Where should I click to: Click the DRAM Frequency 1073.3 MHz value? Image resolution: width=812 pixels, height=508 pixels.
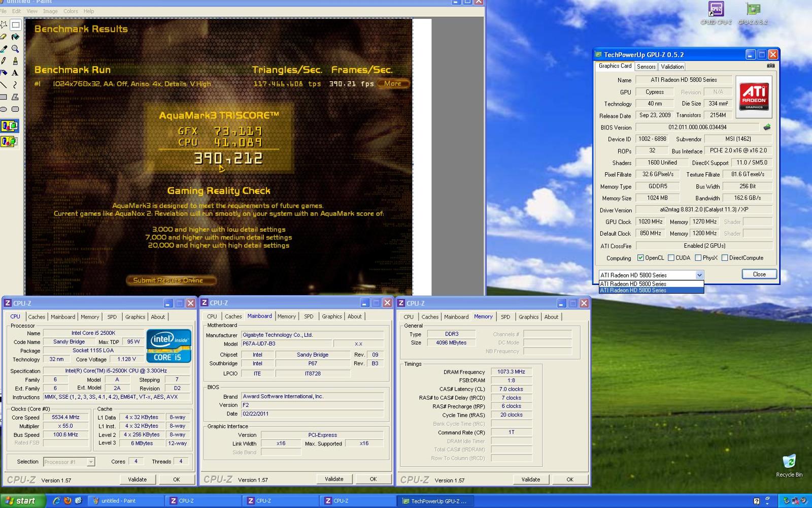coord(511,372)
